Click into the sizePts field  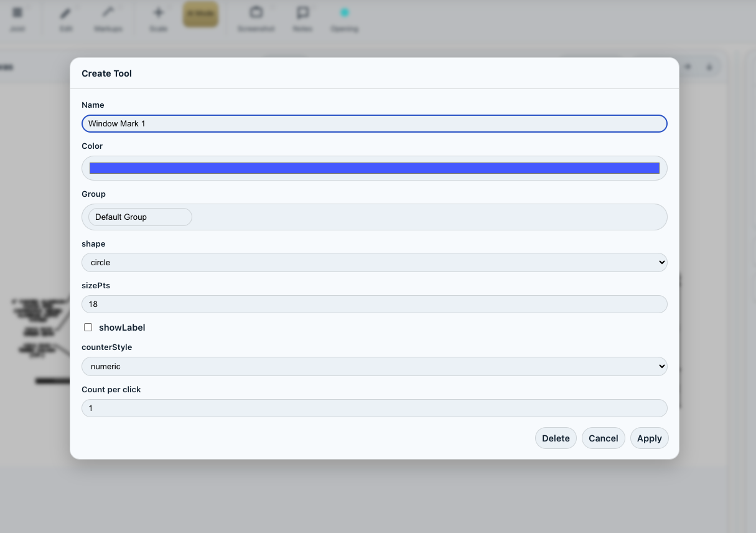(374, 304)
